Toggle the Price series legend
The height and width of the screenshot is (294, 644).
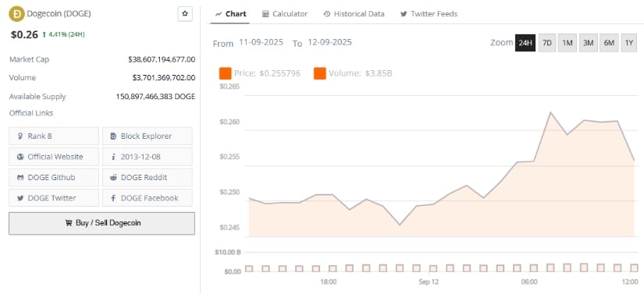coord(260,73)
